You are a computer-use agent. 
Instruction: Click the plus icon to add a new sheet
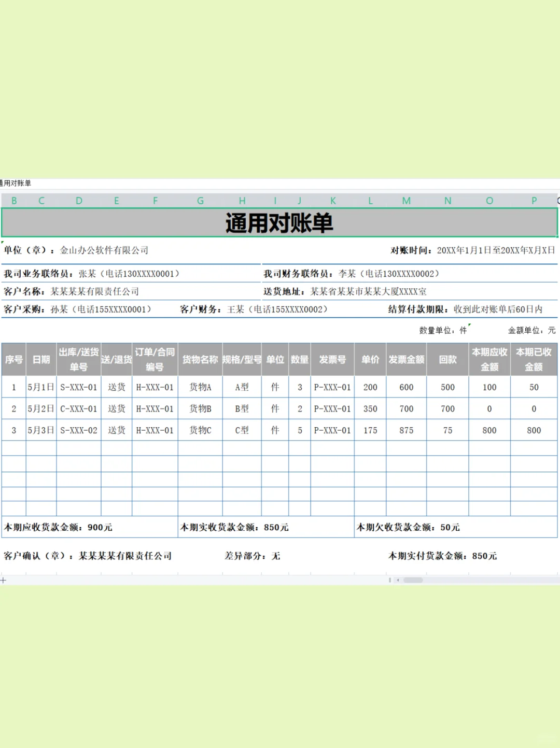[x=4, y=581]
